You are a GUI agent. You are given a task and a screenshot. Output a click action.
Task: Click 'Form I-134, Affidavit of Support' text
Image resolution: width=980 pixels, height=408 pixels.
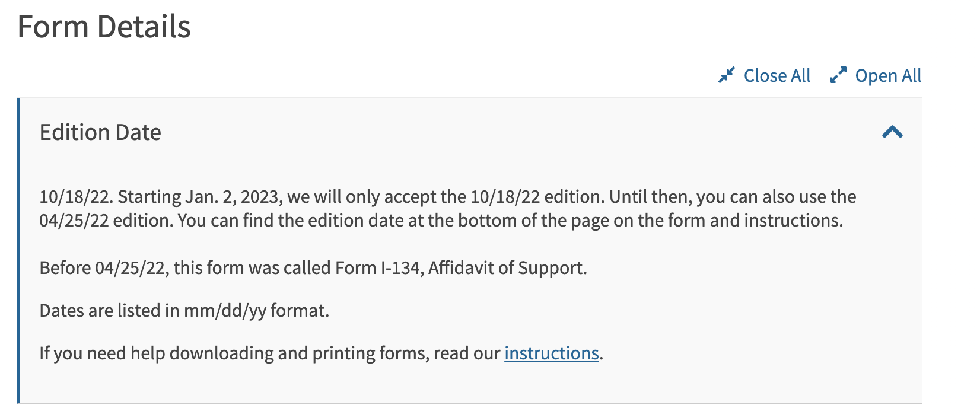[461, 268]
